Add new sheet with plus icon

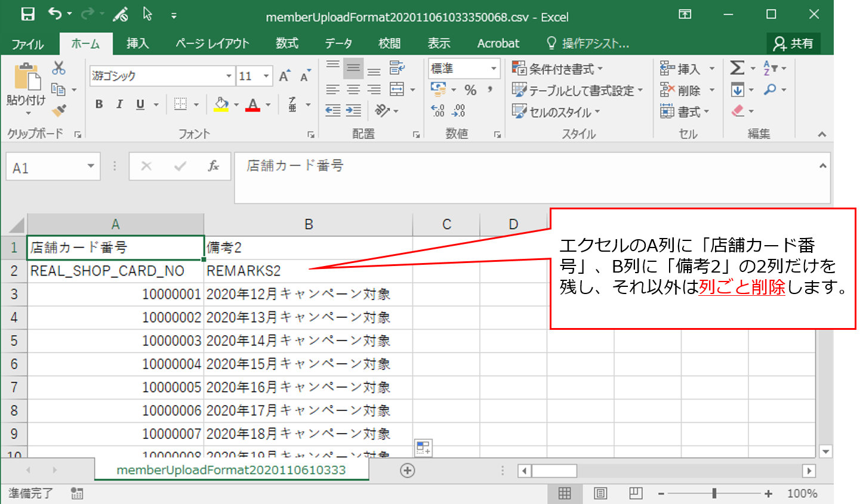(408, 471)
